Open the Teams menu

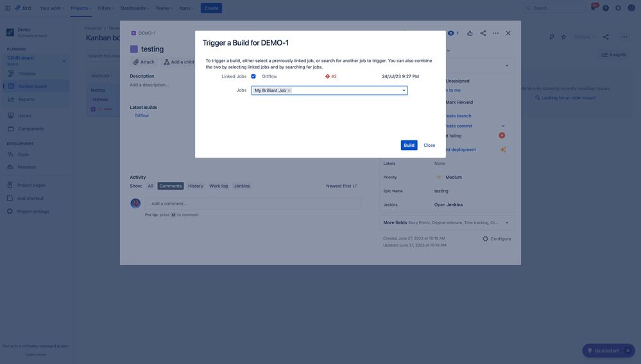click(x=164, y=8)
